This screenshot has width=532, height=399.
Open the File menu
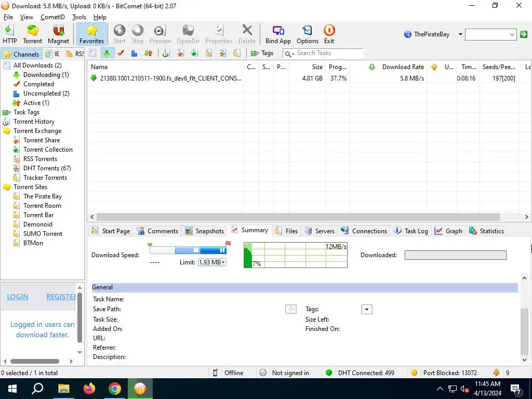pos(8,17)
